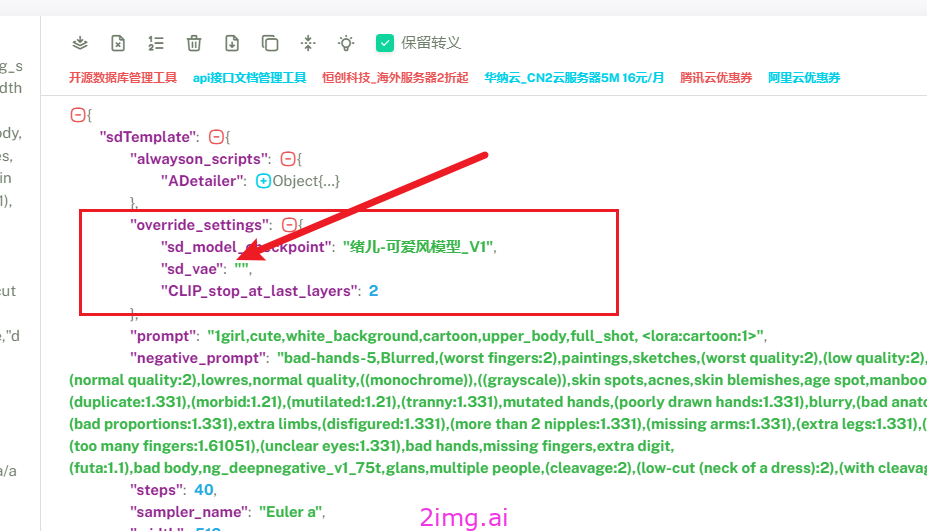Click the 绪儿-可爱风模型_V1 value
The height and width of the screenshot is (531, 927).
tap(418, 247)
